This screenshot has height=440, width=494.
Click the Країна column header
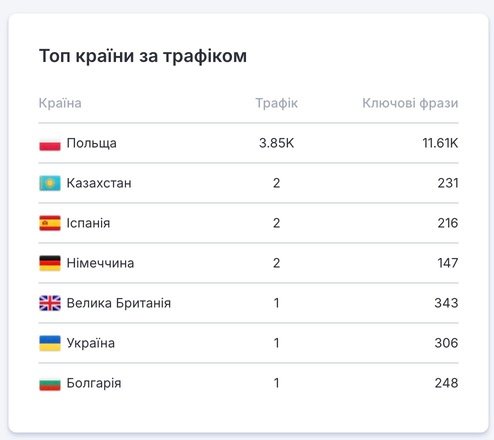[x=60, y=103]
